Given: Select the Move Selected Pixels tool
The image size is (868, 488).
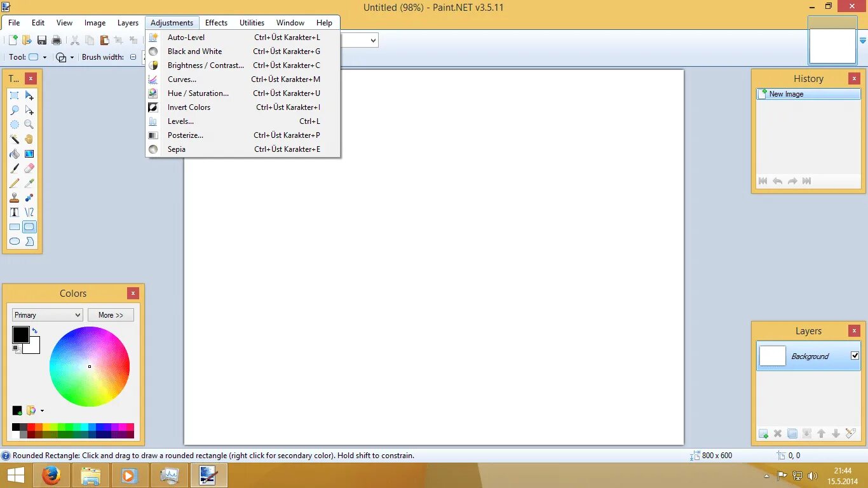Looking at the screenshot, I should (x=29, y=95).
